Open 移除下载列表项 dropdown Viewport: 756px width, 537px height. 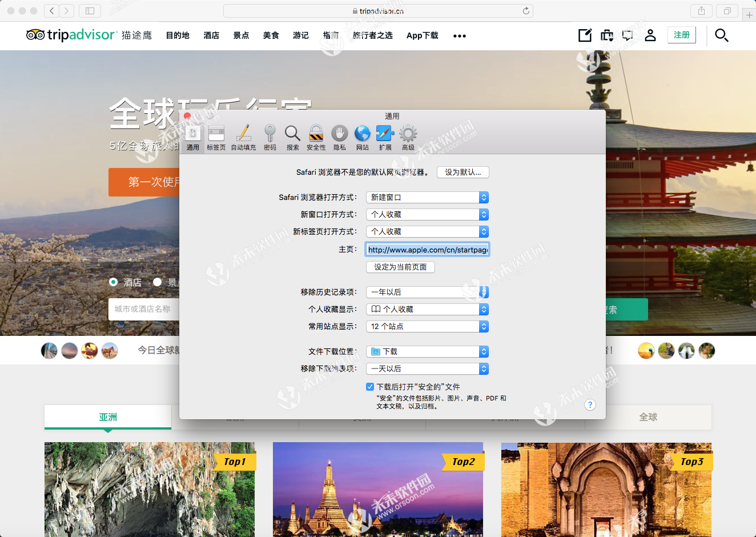tap(427, 368)
